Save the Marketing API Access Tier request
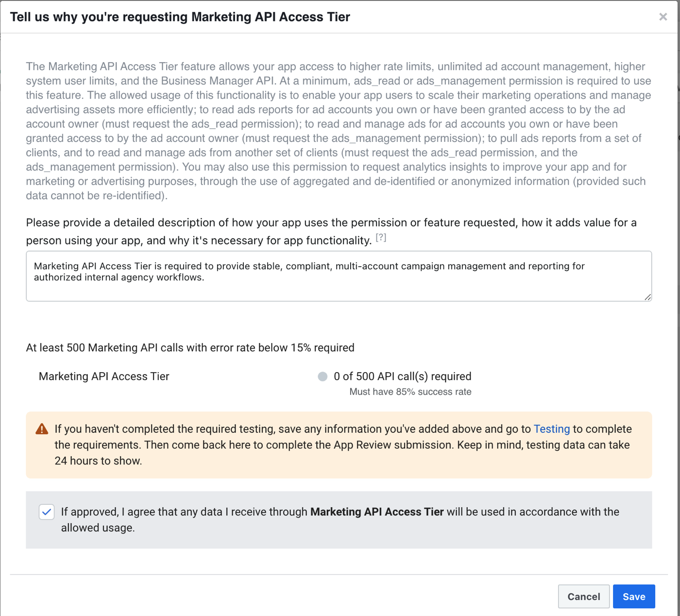Screen dimensions: 680x616 click(634, 597)
